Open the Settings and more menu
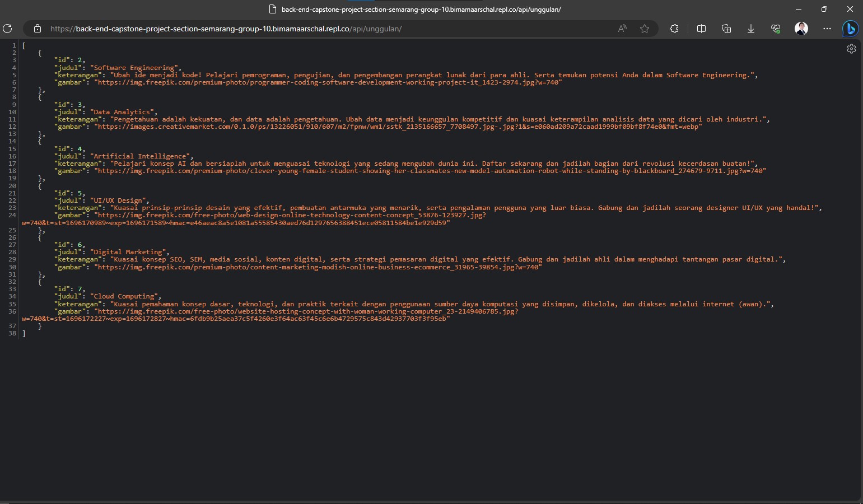This screenshot has height=504, width=863. pos(826,29)
